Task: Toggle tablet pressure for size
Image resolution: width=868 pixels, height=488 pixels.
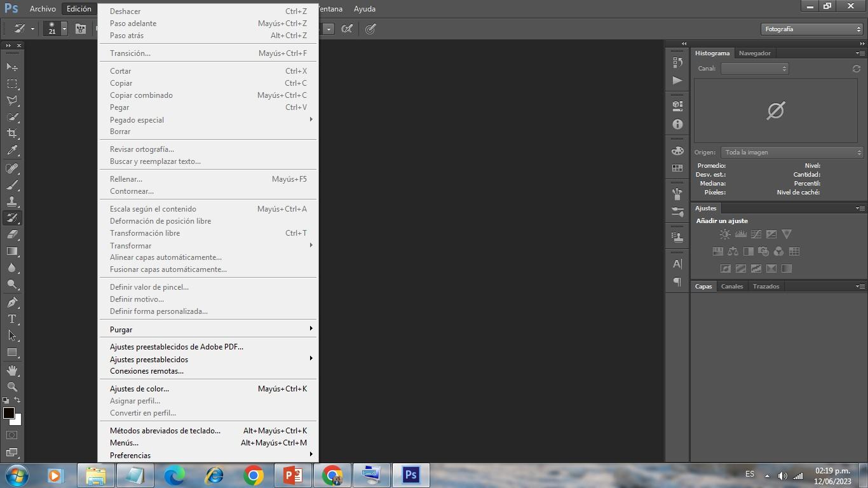Action: point(370,29)
